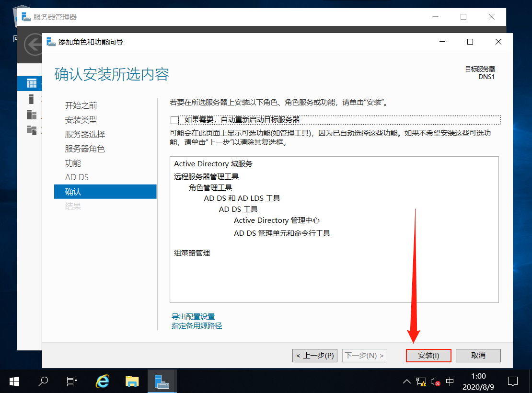Go back with 上一步(P) button
Viewport: 532px width, 393px height.
click(315, 355)
